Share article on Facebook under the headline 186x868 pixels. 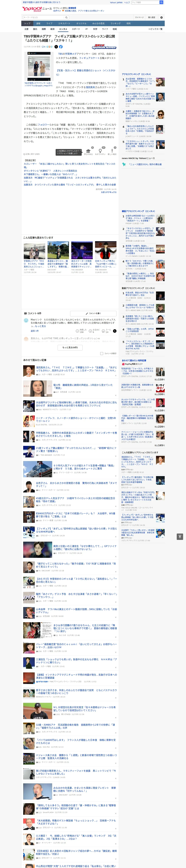pyautogui.click(x=61, y=47)
